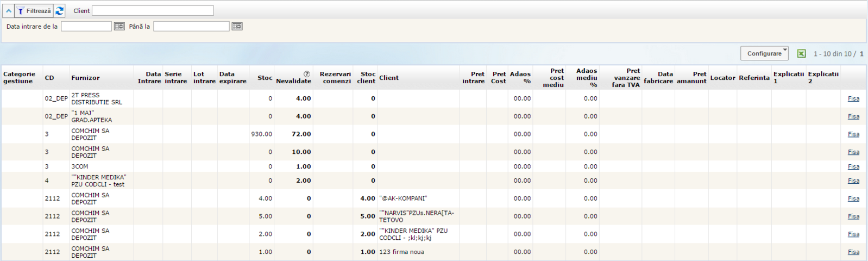Open Fisa link for client 123 firma noua
The height and width of the screenshot is (261, 868).
coord(853,252)
